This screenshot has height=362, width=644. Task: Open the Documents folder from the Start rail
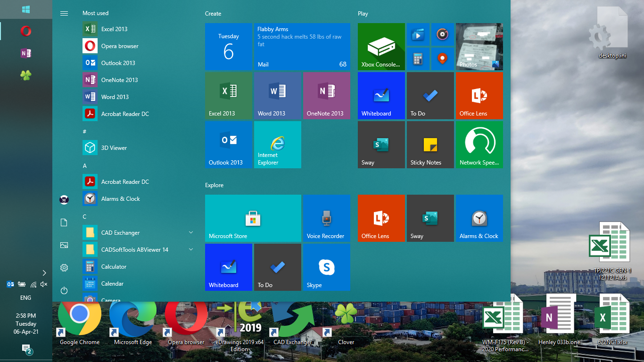click(x=64, y=222)
